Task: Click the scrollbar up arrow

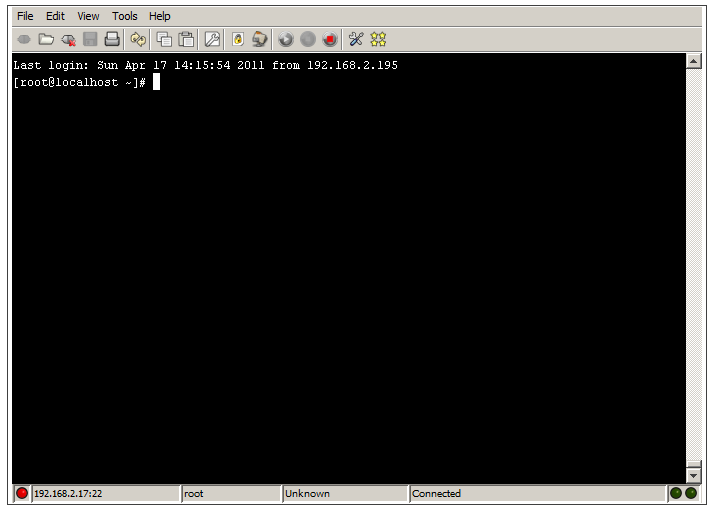Action: 694,61
